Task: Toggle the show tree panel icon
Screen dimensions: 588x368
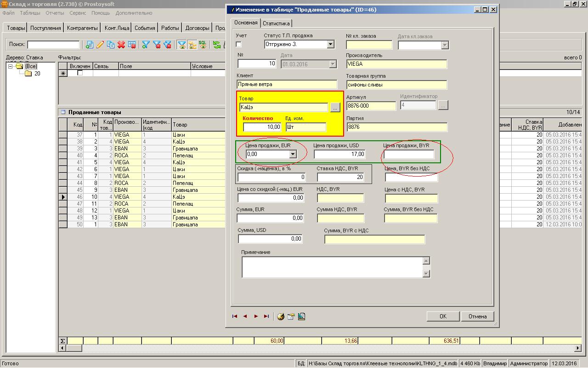Action: (x=192, y=45)
